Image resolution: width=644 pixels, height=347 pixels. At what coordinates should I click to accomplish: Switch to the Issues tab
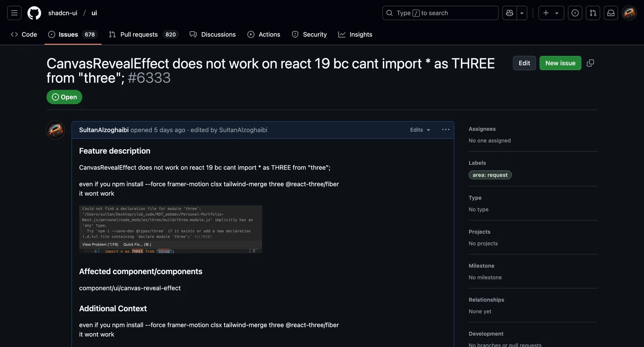(x=73, y=35)
